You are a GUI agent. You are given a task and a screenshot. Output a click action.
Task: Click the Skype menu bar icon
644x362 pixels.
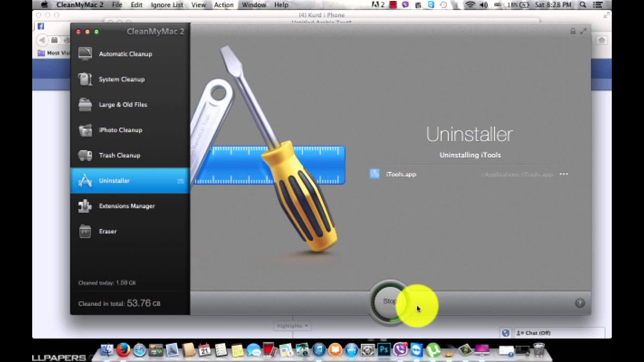pyautogui.click(x=431, y=5)
